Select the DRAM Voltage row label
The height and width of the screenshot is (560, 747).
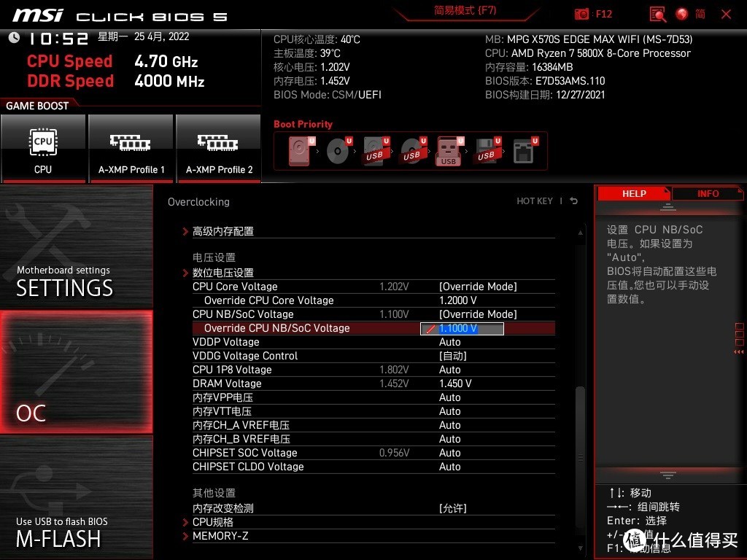point(227,384)
